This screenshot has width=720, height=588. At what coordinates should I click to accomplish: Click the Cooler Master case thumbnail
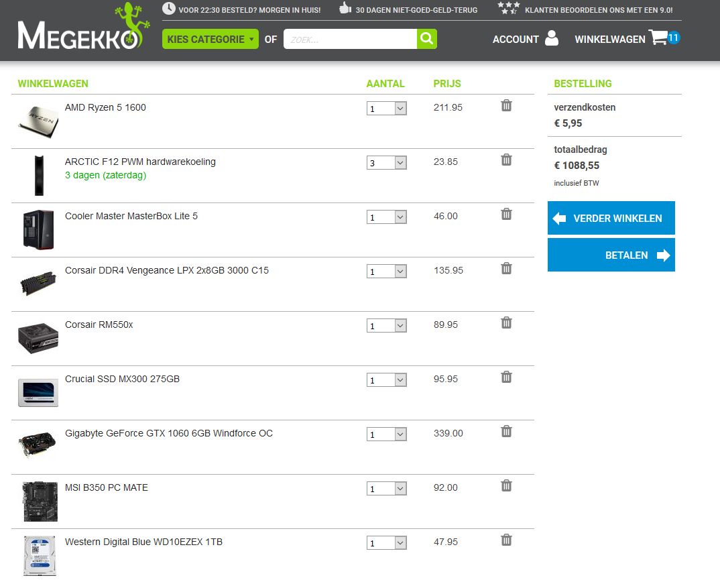[39, 230]
